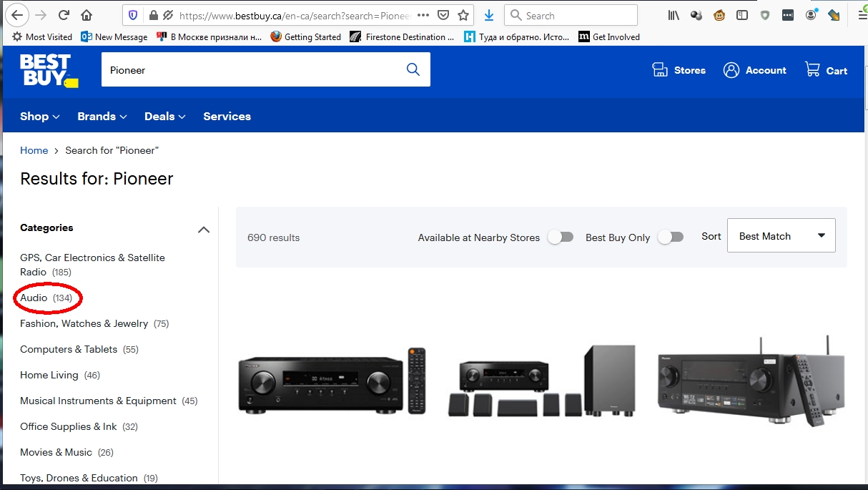Viewport: 868px width, 490px height.
Task: Filter by GPS, Car Electronics & Satellite Radio
Action: click(92, 265)
